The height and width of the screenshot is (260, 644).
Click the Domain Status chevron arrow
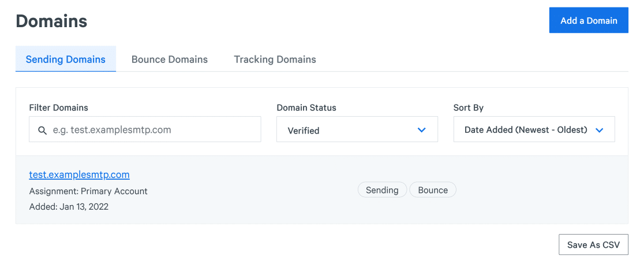421,130
